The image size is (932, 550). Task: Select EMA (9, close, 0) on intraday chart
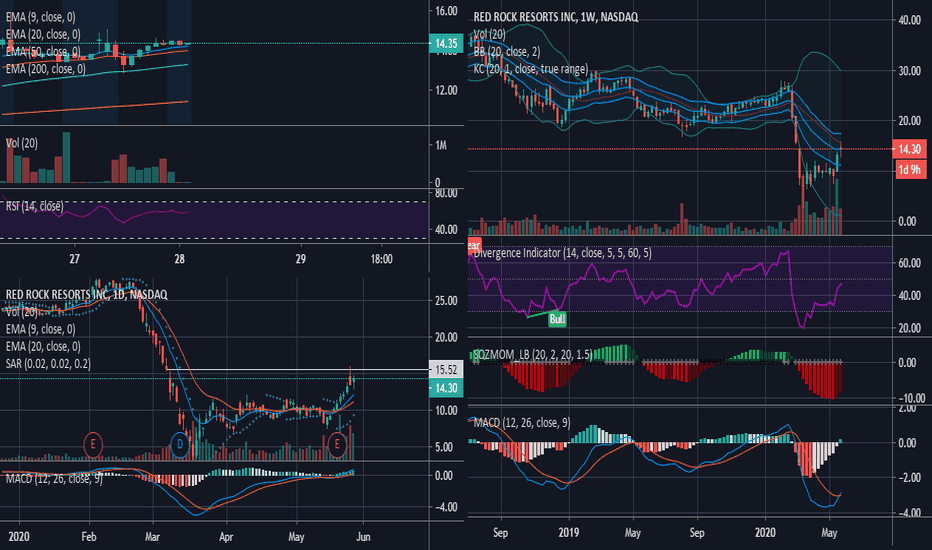[x=40, y=17]
